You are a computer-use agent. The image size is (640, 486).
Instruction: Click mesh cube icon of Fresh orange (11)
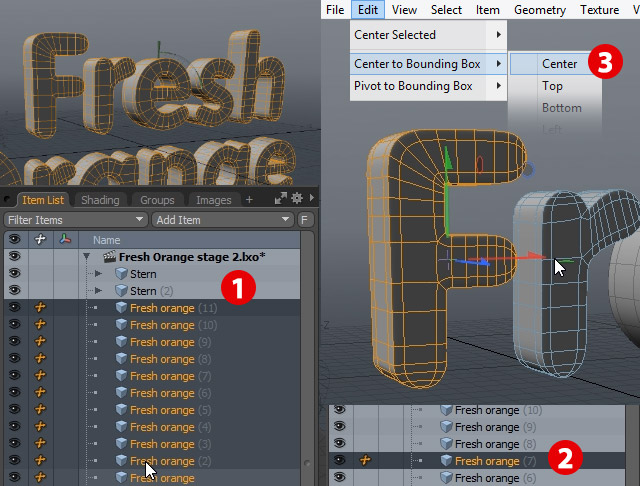pos(121,308)
